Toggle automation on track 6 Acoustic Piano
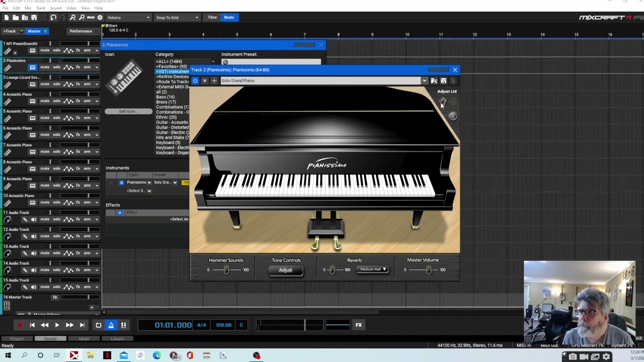The height and width of the screenshot is (362, 644). [x=68, y=135]
